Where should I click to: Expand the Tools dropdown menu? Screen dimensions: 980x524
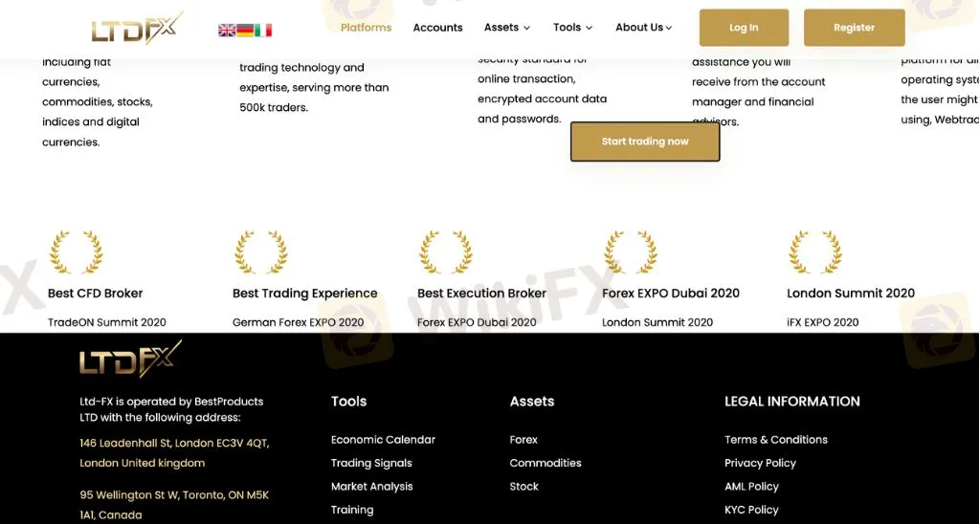pyautogui.click(x=572, y=28)
